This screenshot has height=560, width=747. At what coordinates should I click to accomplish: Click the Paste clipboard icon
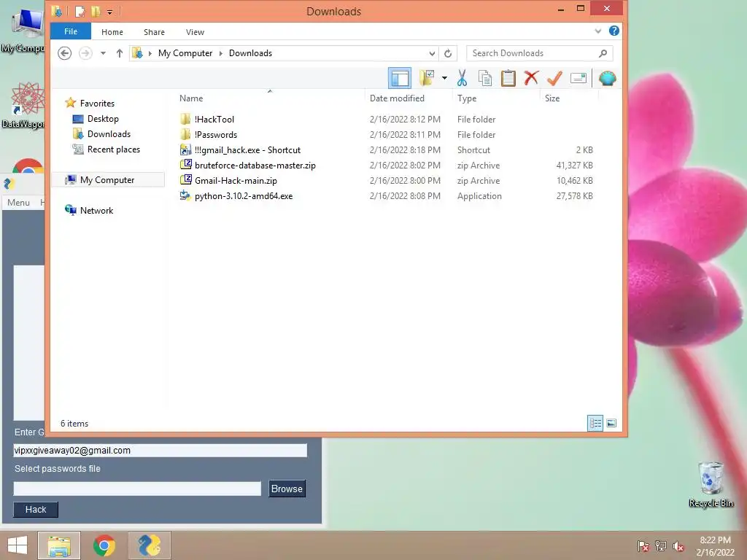pos(508,78)
